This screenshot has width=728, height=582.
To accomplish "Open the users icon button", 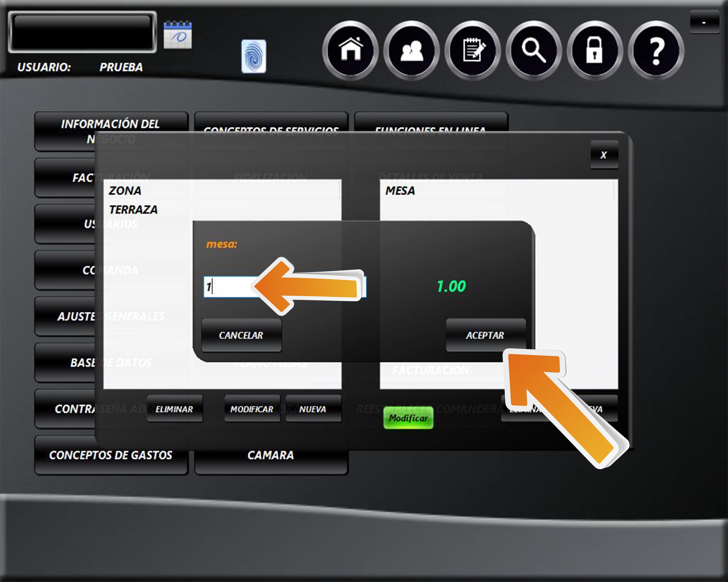I will [411, 50].
